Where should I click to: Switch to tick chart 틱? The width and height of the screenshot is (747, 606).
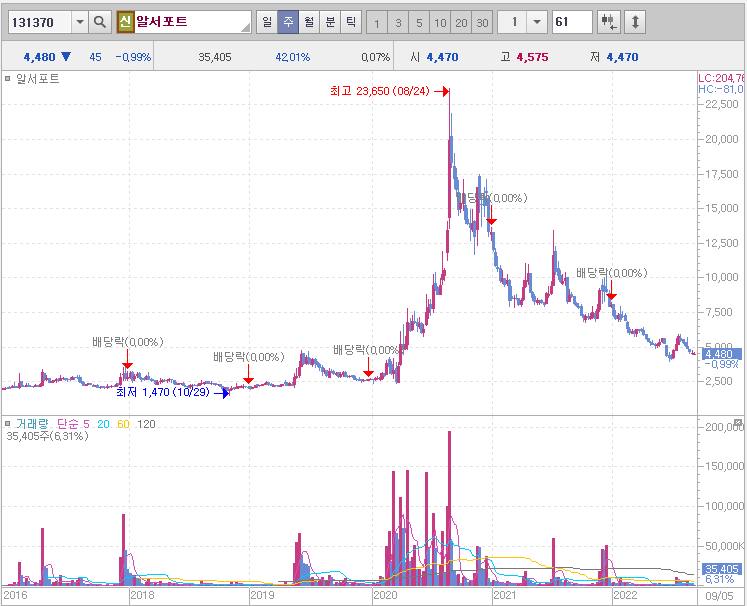pos(351,22)
